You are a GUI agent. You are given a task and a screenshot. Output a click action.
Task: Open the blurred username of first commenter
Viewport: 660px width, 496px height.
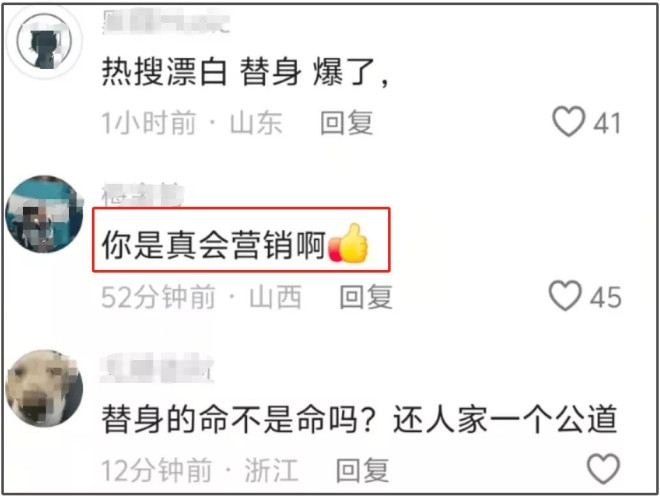(x=166, y=23)
